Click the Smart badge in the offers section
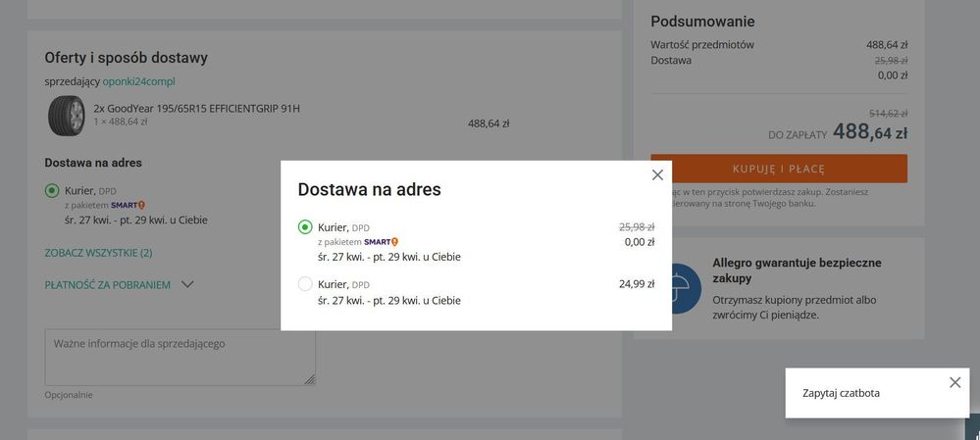The image size is (980, 440). coord(128,205)
